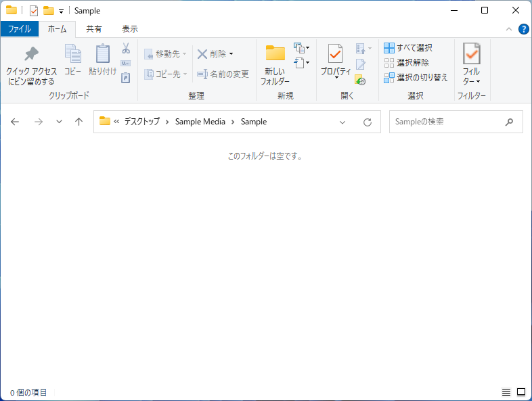Open the Move to (移動先) dropdown
Screen dimensions: 532x401
pyautogui.click(x=165, y=54)
